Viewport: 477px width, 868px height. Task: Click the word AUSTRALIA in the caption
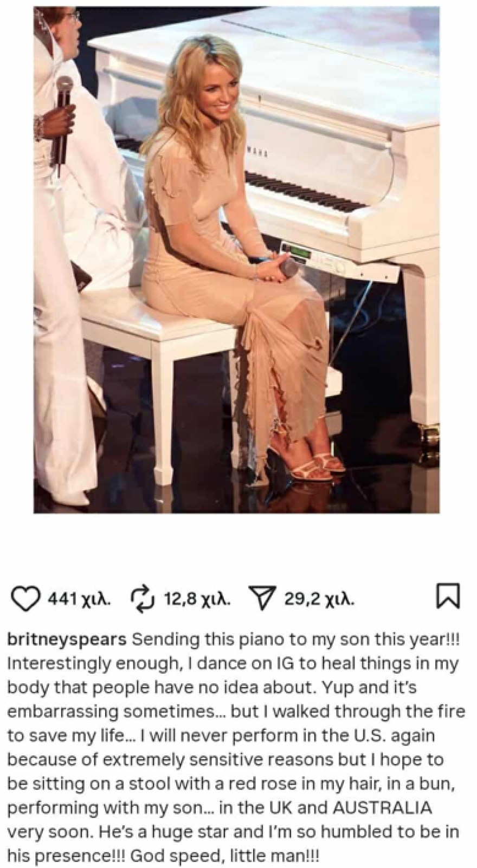point(382,808)
